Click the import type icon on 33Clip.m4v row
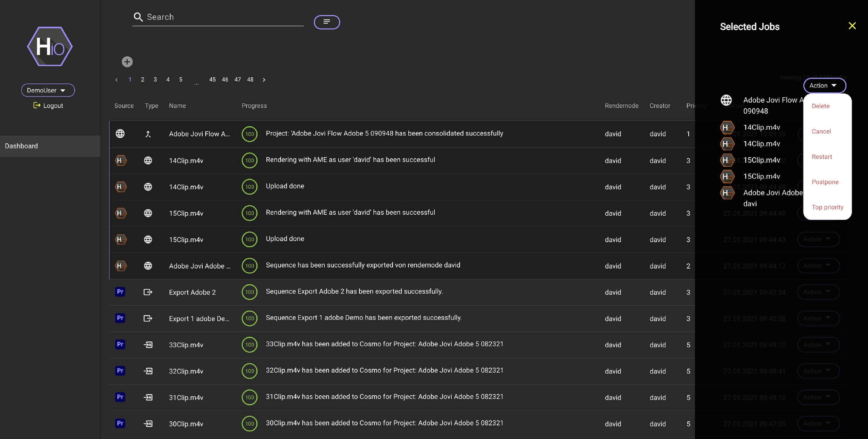Screen dimensions: 868x439 pos(148,345)
